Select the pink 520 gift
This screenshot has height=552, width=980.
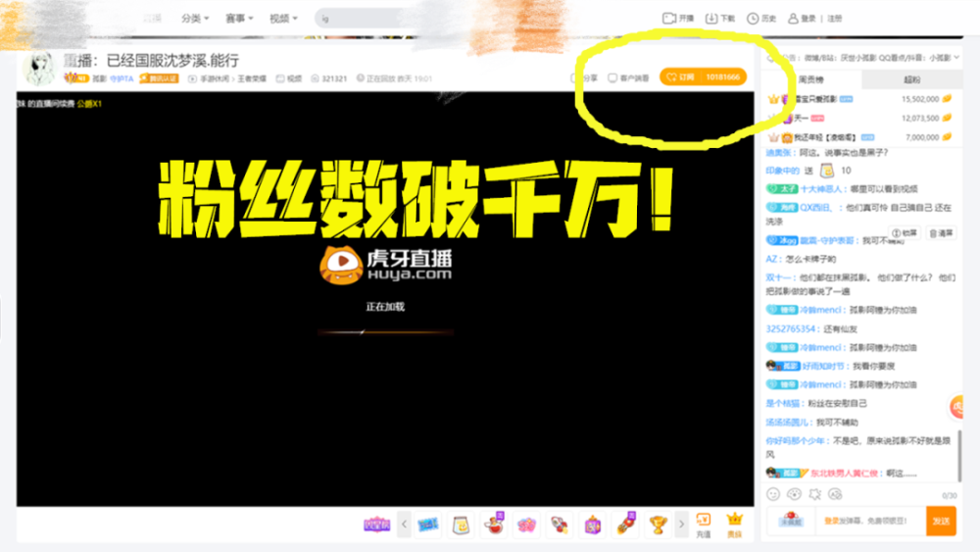[526, 526]
